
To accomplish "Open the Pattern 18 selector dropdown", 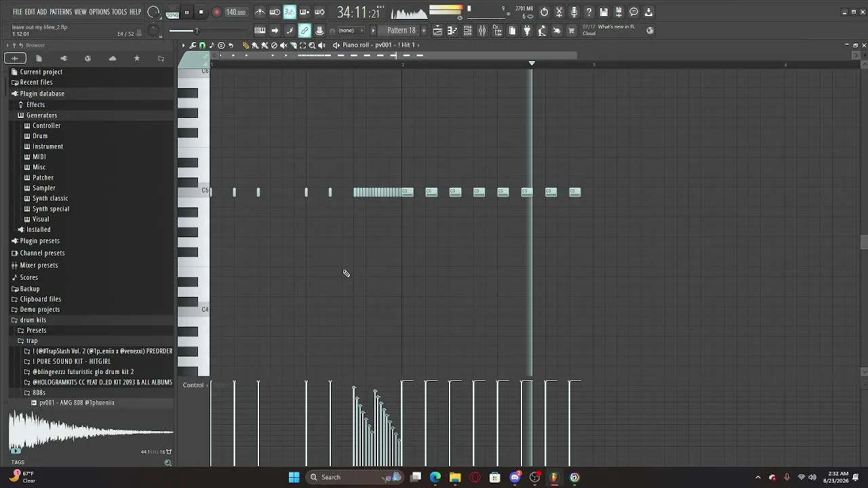I will (401, 30).
